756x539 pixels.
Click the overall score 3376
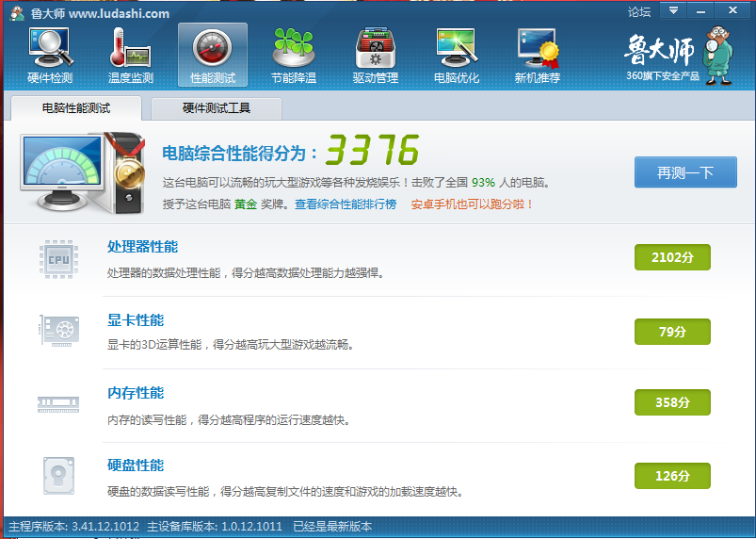[x=372, y=150]
